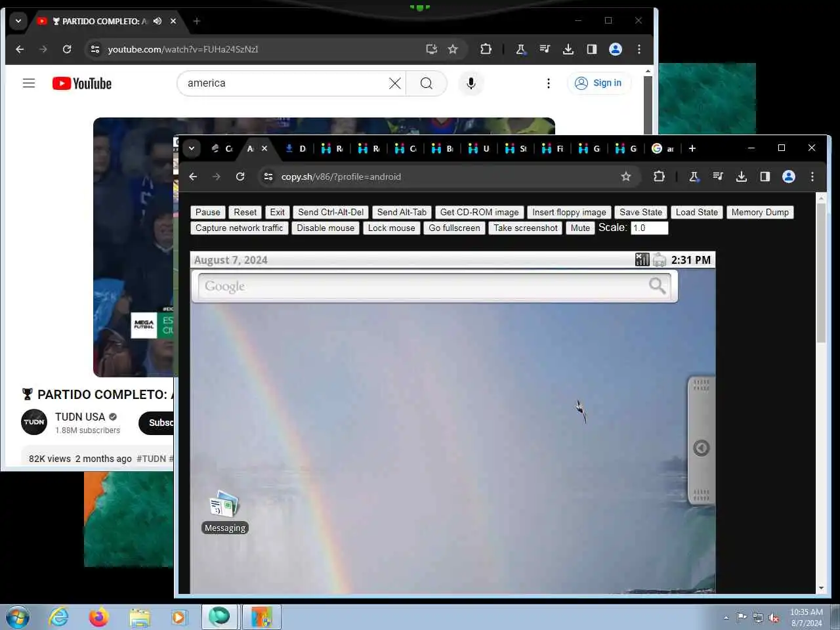Mute the YouTube tab audio icon
This screenshot has height=630, width=840.
(x=157, y=21)
